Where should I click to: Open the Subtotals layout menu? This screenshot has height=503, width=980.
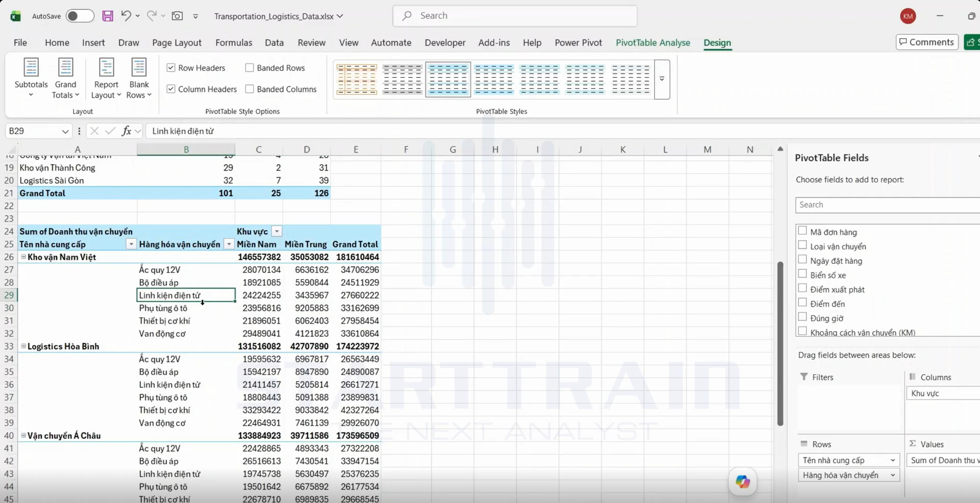click(x=31, y=78)
